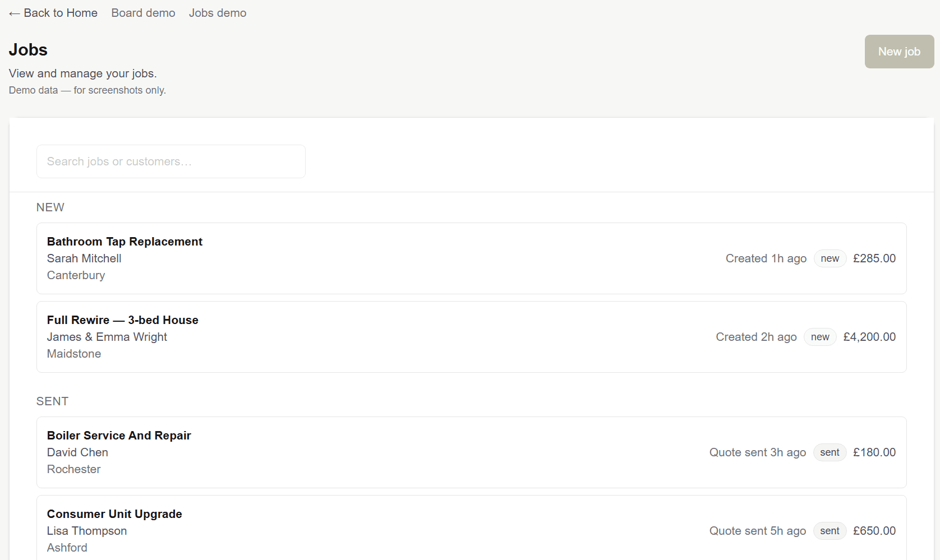Click customer name Sarah Mitchell
Image resolution: width=940 pixels, height=560 pixels.
84,258
